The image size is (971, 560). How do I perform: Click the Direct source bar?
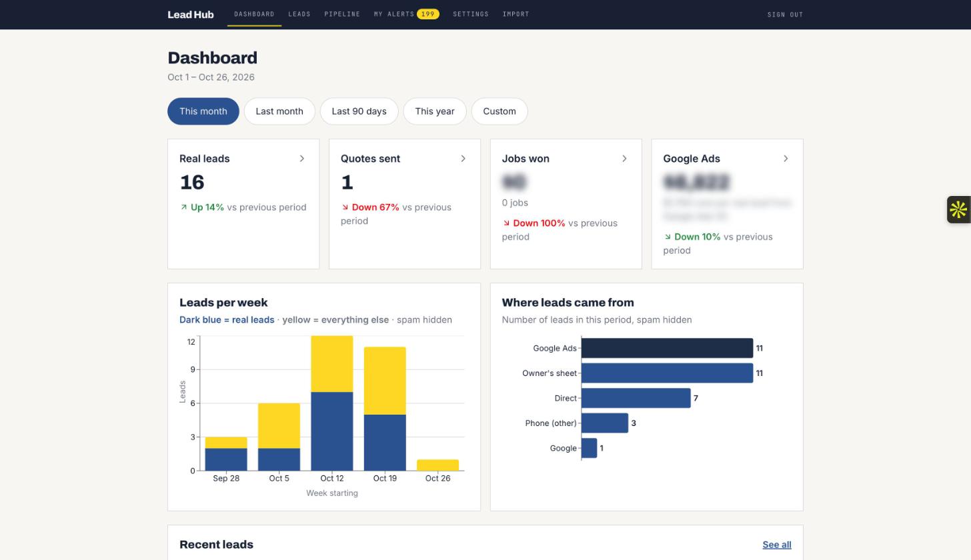pos(636,398)
